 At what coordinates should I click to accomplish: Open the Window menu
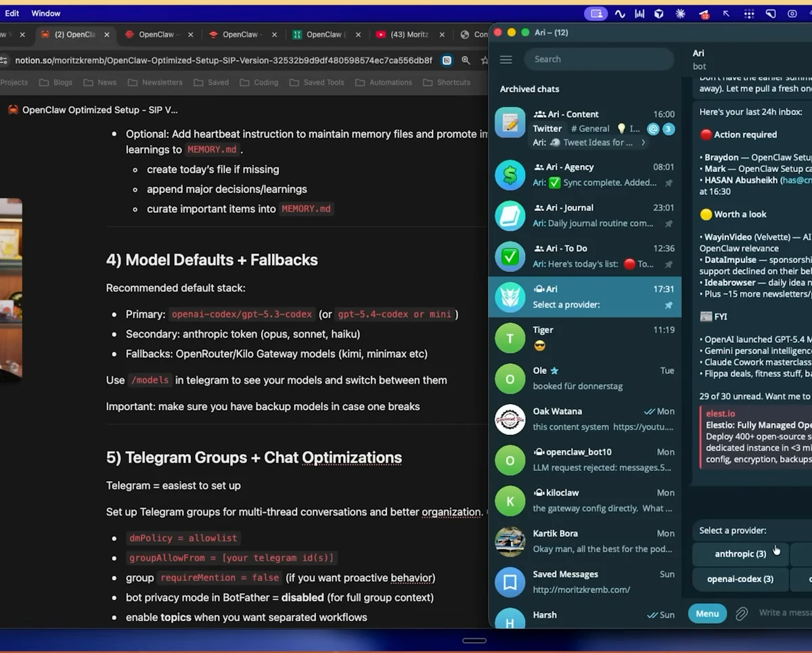coord(46,13)
